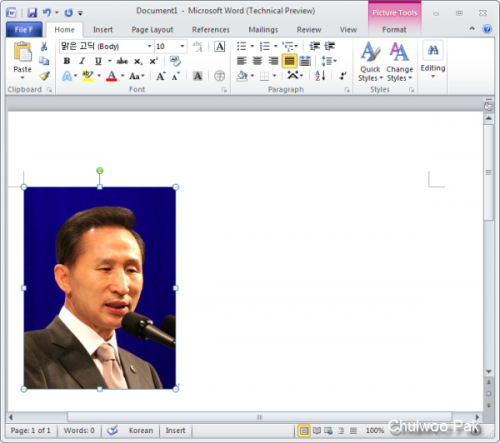Toggle Strikethrough text formatting
This screenshot has width=500, height=443.
point(122,61)
